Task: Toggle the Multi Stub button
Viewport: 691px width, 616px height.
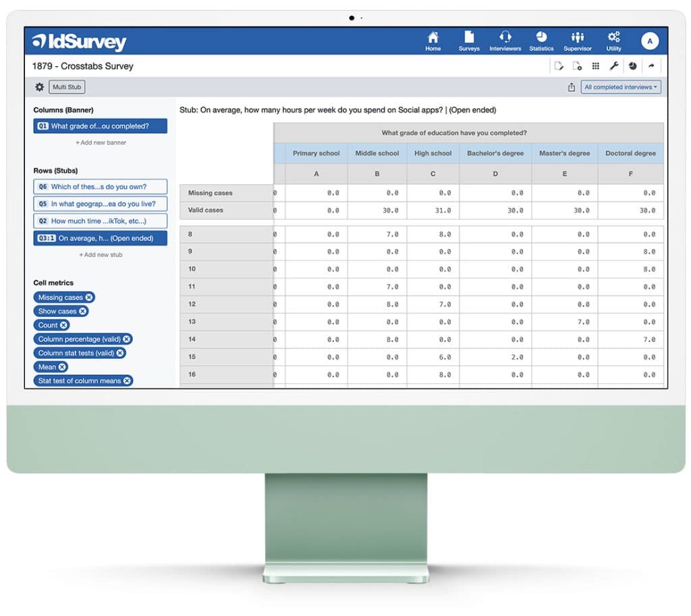Action: [67, 87]
